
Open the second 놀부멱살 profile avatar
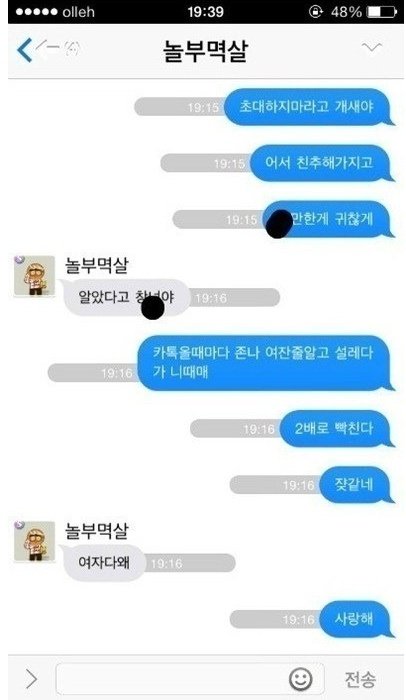coord(34,541)
